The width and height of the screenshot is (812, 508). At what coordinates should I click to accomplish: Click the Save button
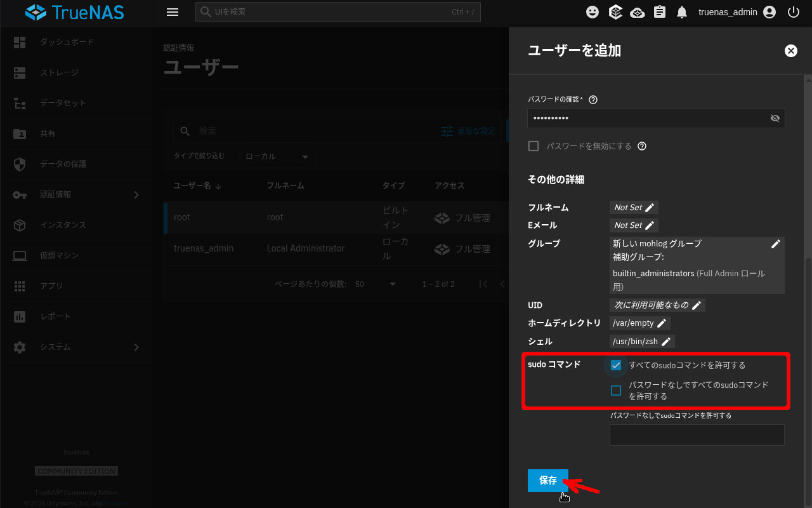(548, 481)
